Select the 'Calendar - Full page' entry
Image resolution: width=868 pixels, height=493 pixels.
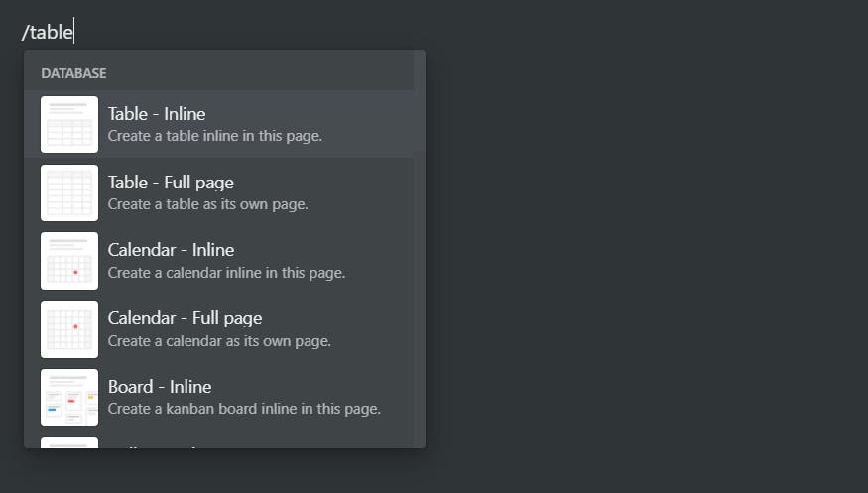pyautogui.click(x=218, y=329)
